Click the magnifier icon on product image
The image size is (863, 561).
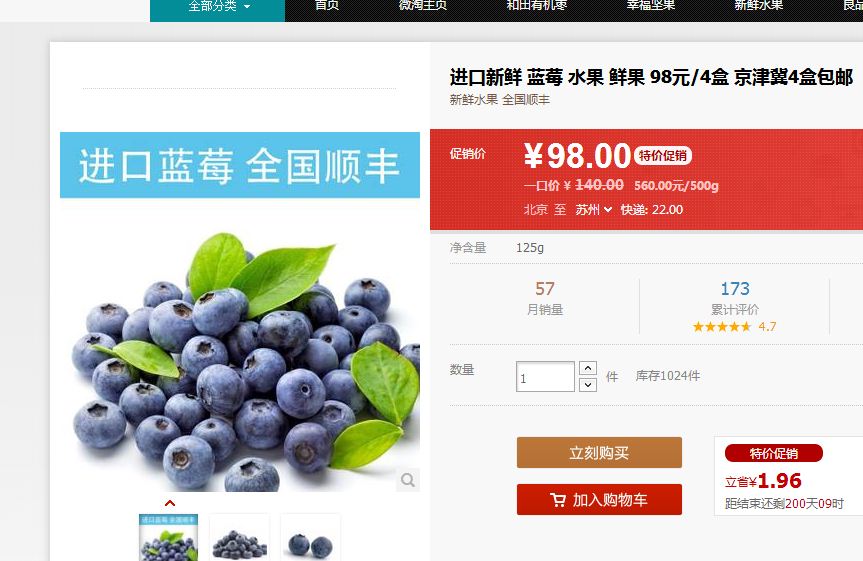tap(408, 480)
